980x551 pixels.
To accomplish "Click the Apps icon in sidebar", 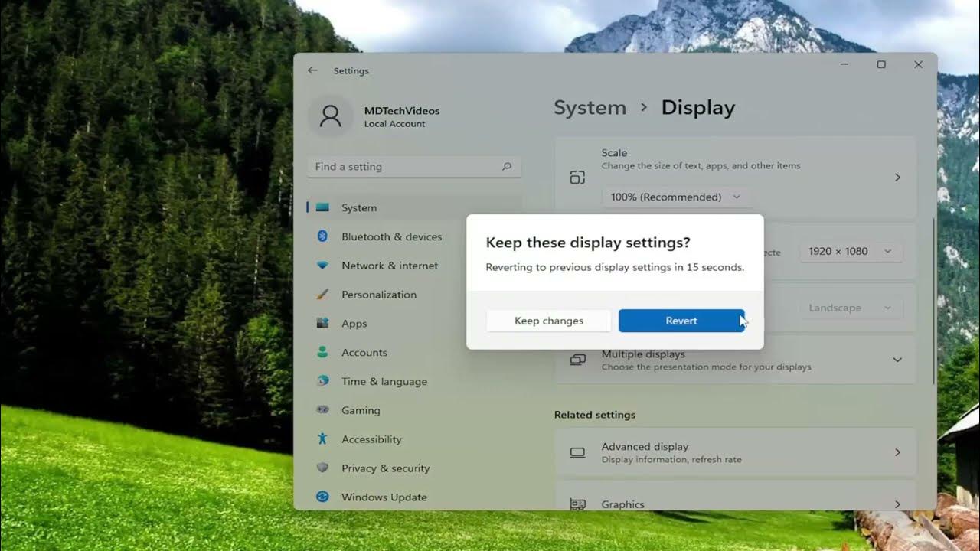I will (x=323, y=324).
